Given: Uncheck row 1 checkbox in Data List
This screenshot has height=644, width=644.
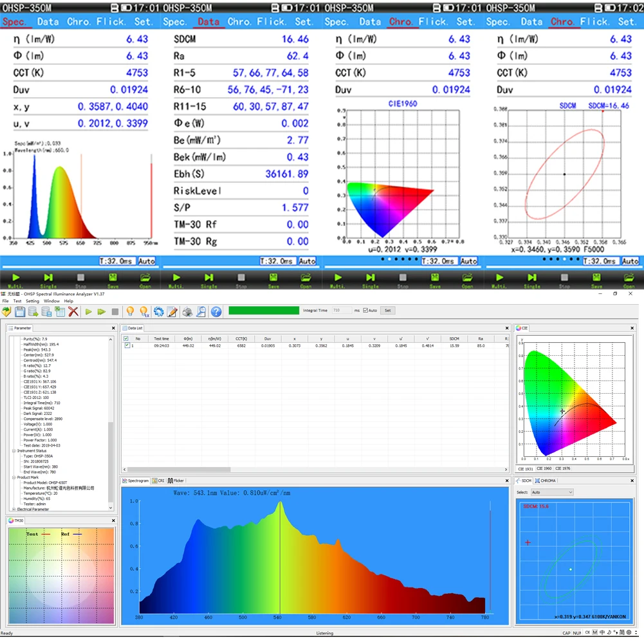Looking at the screenshot, I should [127, 346].
